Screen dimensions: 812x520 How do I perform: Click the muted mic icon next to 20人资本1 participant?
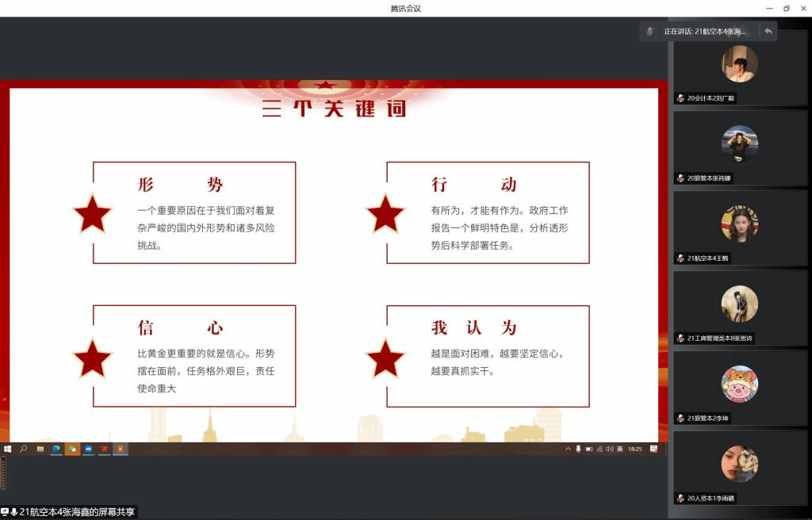pyautogui.click(x=680, y=499)
